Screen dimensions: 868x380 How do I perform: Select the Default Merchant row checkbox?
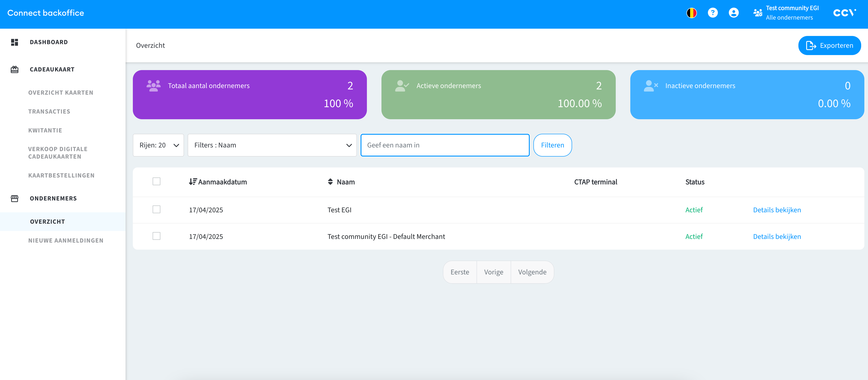(156, 236)
